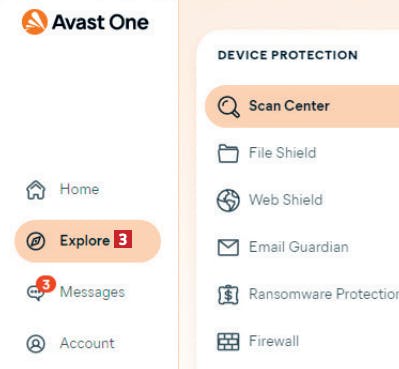Click the Home house icon

36,190
